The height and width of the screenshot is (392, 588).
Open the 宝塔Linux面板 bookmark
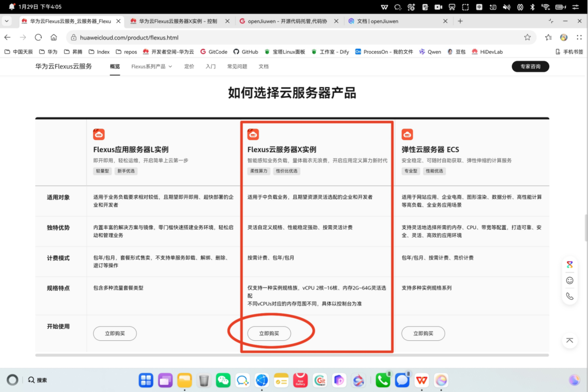coord(285,52)
